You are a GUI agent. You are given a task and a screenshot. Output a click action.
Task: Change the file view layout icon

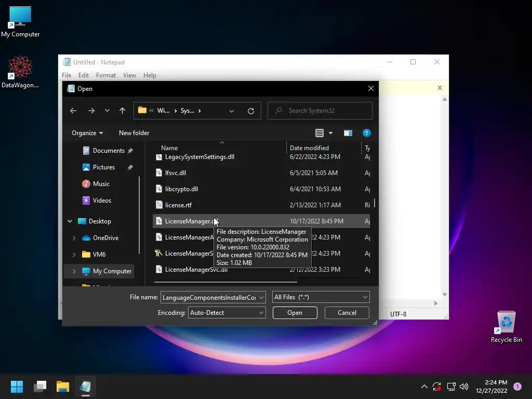point(320,133)
